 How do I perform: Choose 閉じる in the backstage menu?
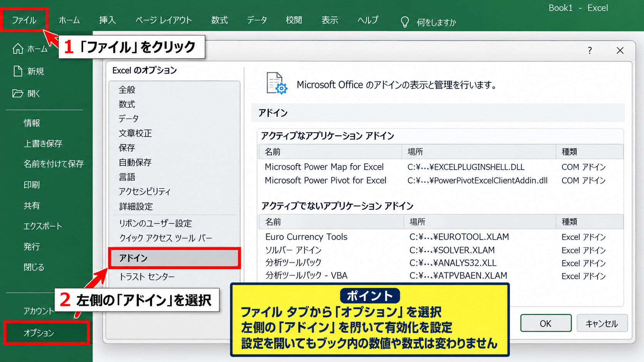click(x=34, y=267)
